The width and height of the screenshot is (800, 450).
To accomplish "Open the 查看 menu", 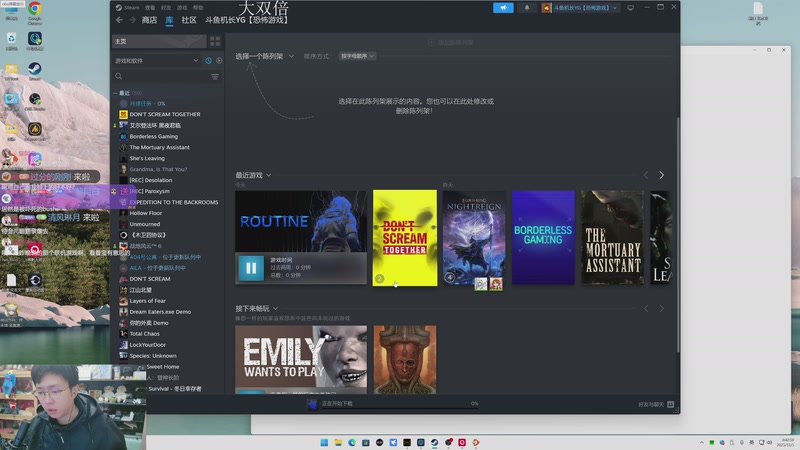I will click(149, 8).
